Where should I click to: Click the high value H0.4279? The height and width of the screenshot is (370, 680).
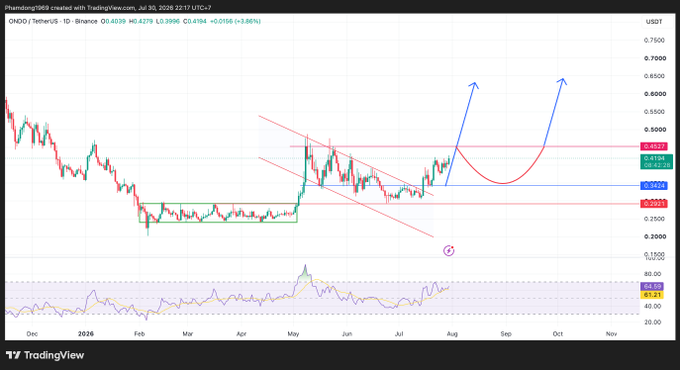point(141,21)
